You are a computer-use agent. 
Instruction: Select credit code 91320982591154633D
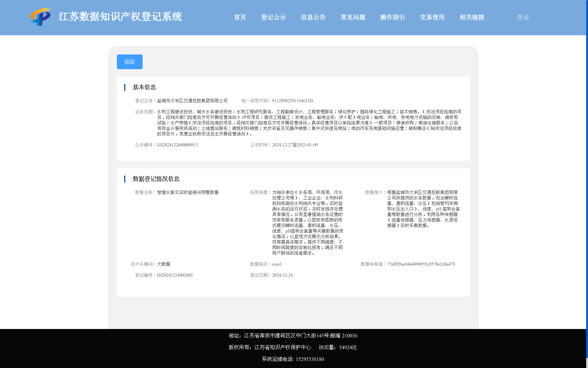pos(293,101)
